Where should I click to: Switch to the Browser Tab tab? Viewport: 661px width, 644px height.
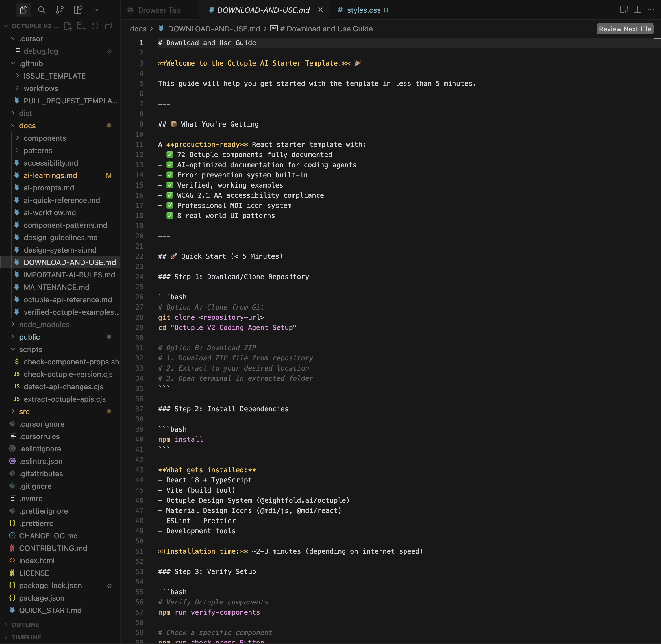click(159, 10)
